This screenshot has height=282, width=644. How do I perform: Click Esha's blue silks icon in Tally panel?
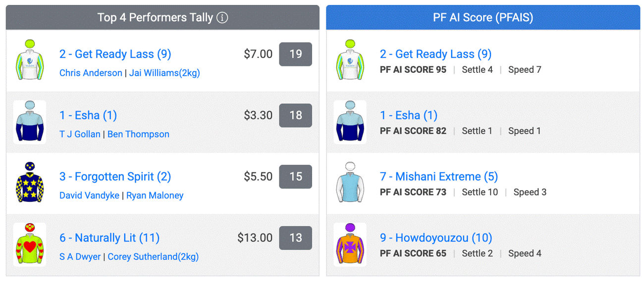coord(30,122)
